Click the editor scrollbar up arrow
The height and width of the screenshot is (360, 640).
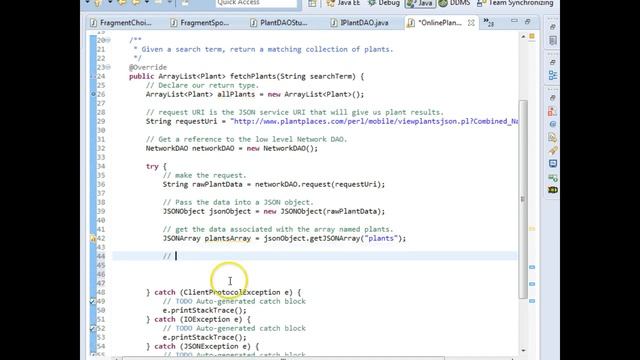[x=523, y=37]
